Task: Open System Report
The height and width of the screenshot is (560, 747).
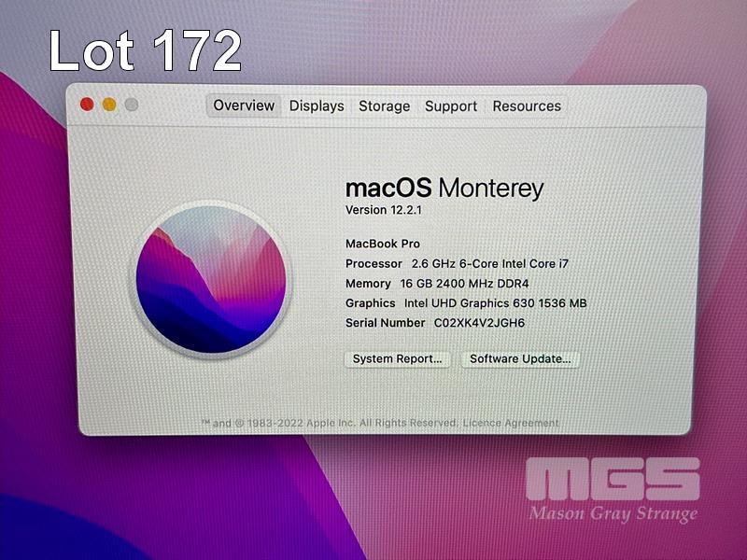Action: [x=398, y=359]
